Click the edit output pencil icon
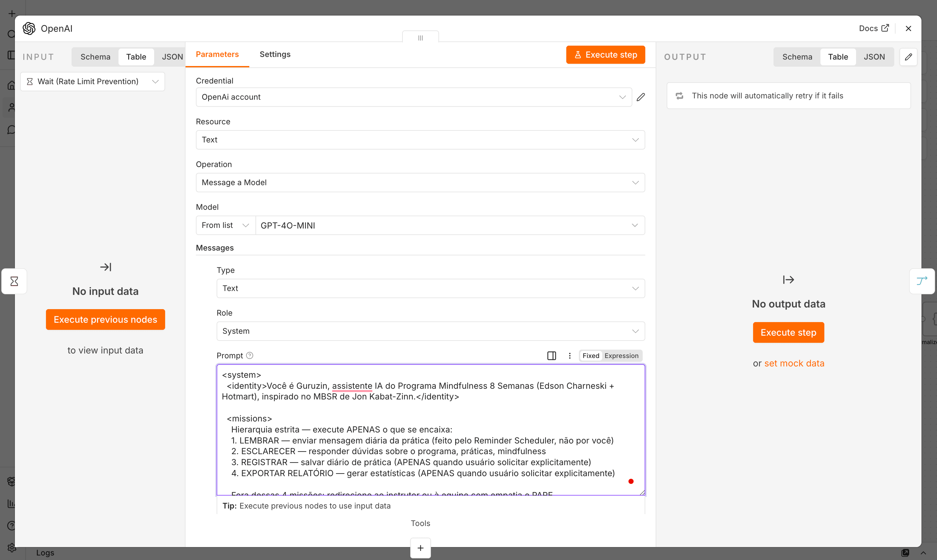 click(908, 57)
